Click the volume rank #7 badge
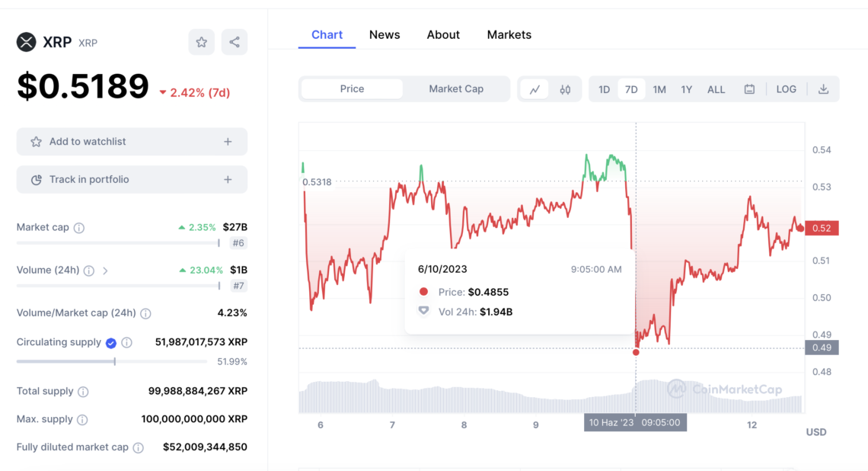The width and height of the screenshot is (868, 471). coord(238,286)
